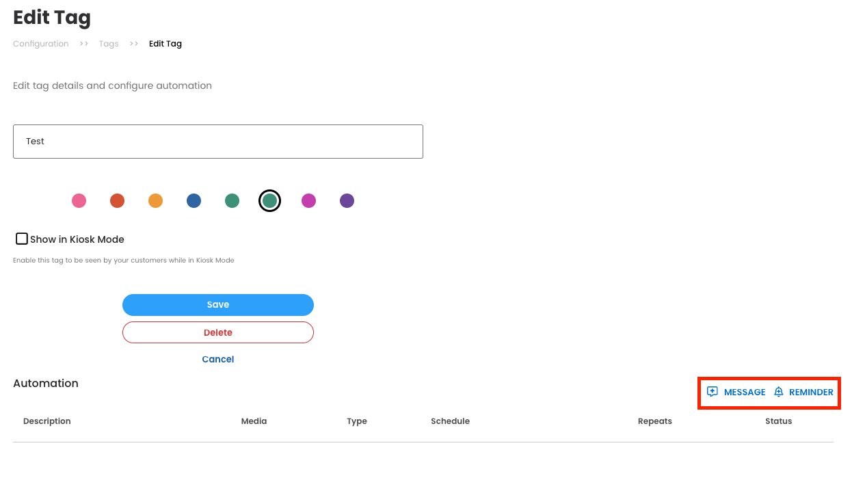Image resolution: width=852 pixels, height=504 pixels.
Task: Open the Tags breadcrumb link
Action: click(x=109, y=44)
